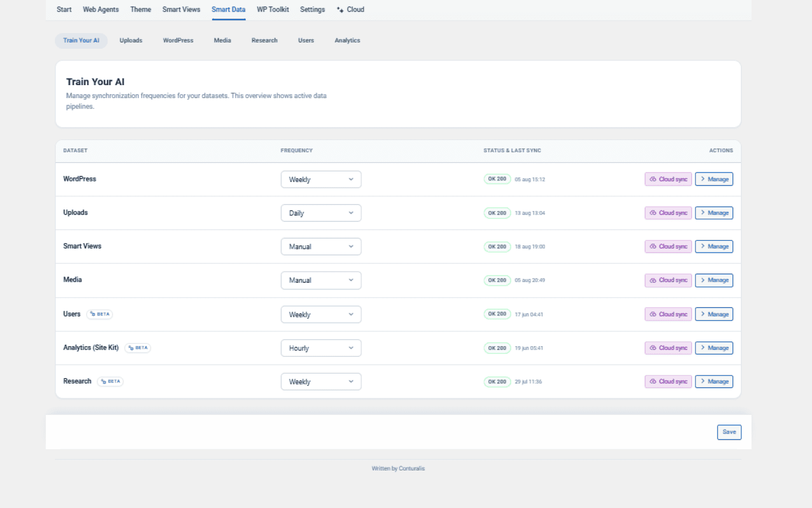
Task: Click the cloud icon in Smart Views Cloud sync
Action: pos(652,246)
